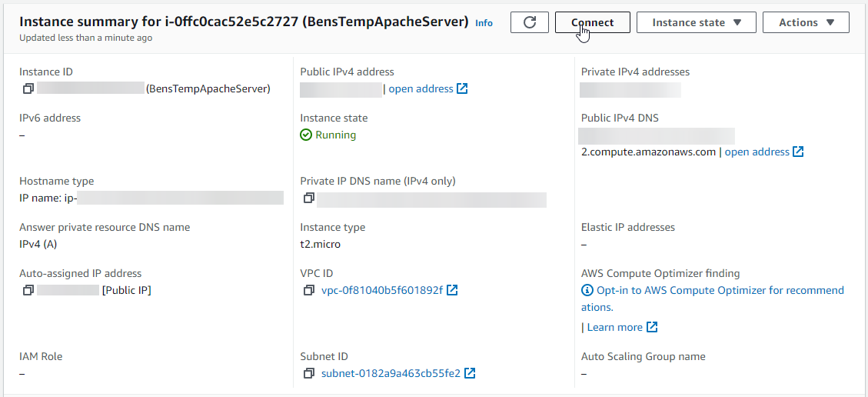Open the Instance state dropdown

pos(697,22)
